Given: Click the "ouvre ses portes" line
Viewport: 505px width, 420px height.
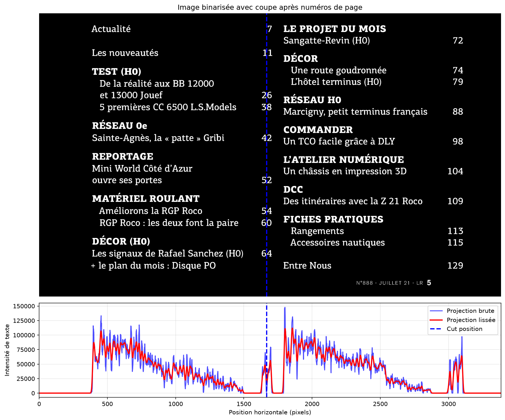Looking at the screenshot, I should click(127, 180).
